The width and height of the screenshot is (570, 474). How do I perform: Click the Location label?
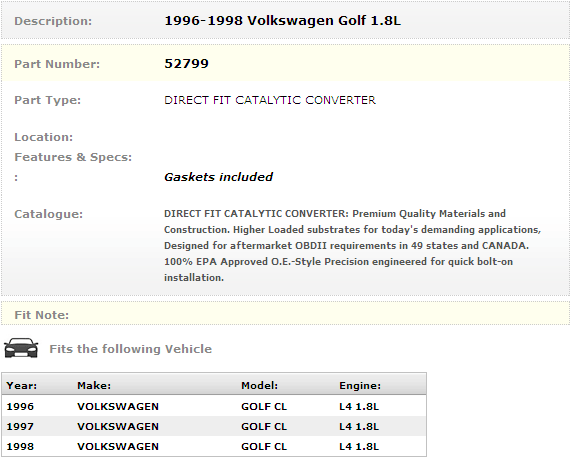pos(44,137)
